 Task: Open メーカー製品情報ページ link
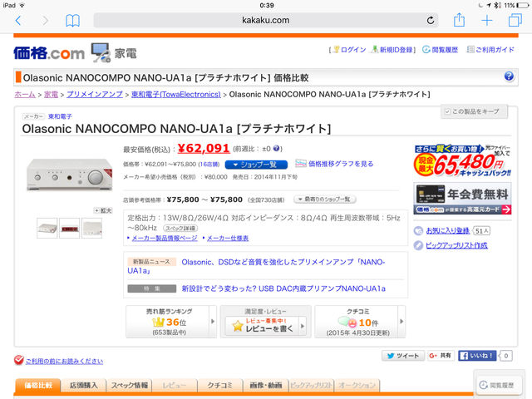tap(165, 239)
